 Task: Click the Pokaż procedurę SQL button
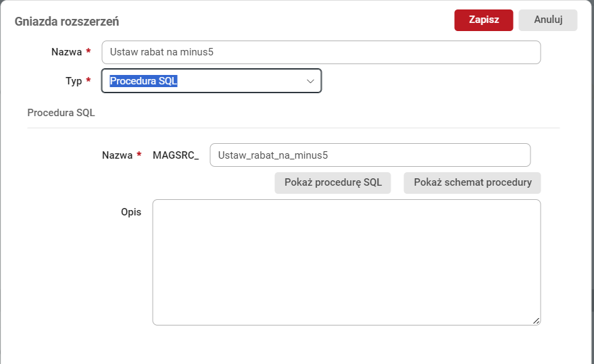click(332, 182)
